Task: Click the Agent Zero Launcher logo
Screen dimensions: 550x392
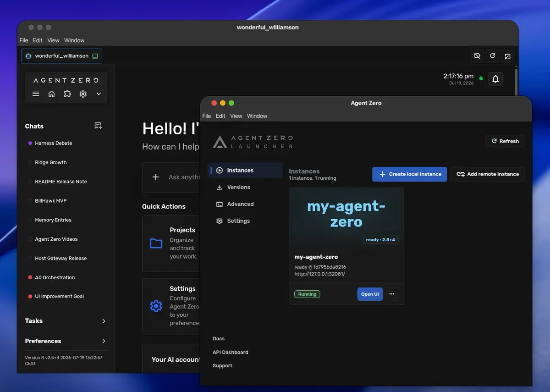Action: (x=253, y=141)
